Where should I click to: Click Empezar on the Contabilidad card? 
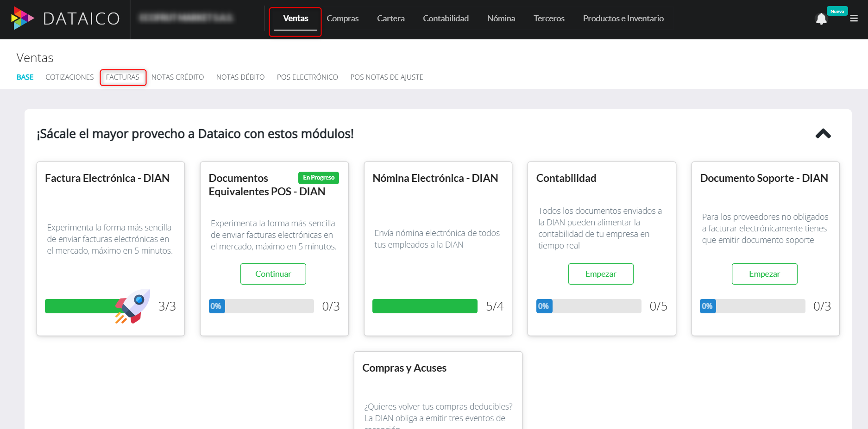click(x=601, y=274)
